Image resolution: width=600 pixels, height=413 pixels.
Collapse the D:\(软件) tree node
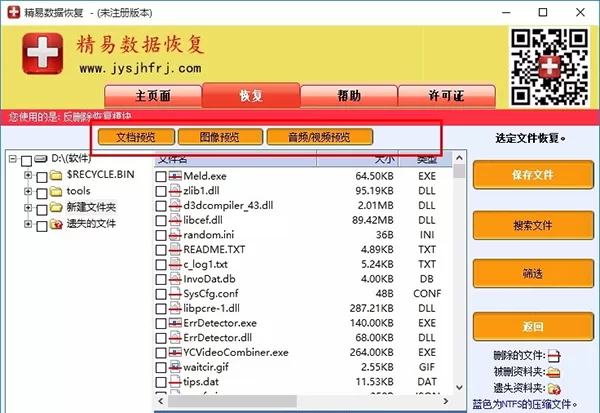13,158
